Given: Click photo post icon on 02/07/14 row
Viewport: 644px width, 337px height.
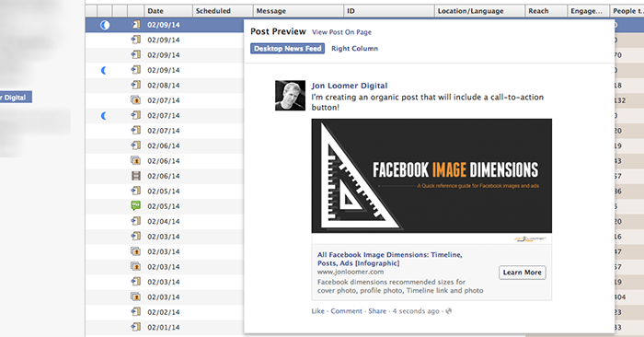Looking at the screenshot, I should (135, 100).
